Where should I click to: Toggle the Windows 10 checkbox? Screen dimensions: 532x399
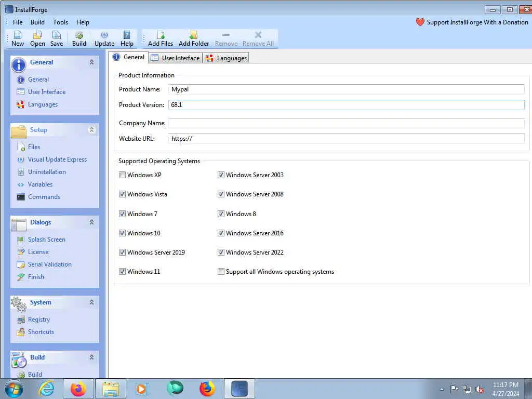tap(122, 233)
